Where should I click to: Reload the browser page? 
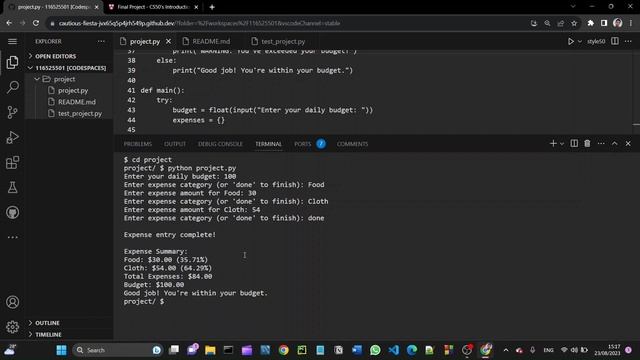pos(36,23)
